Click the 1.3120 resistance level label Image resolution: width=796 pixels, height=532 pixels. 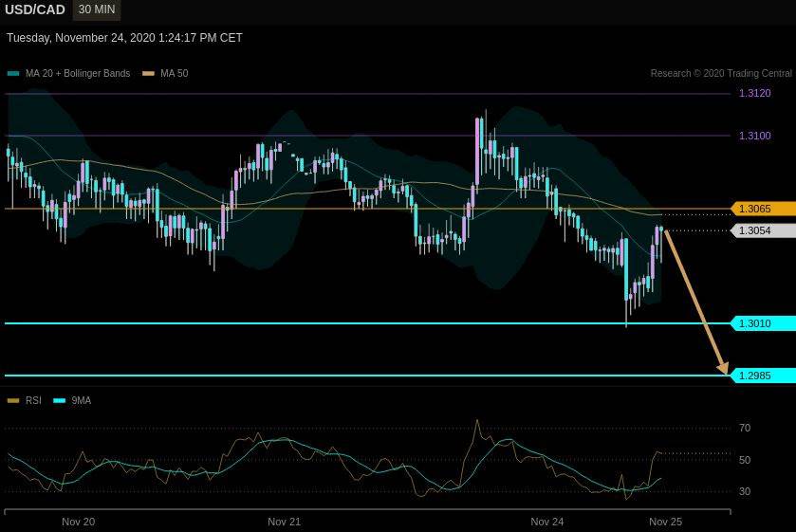(x=754, y=93)
